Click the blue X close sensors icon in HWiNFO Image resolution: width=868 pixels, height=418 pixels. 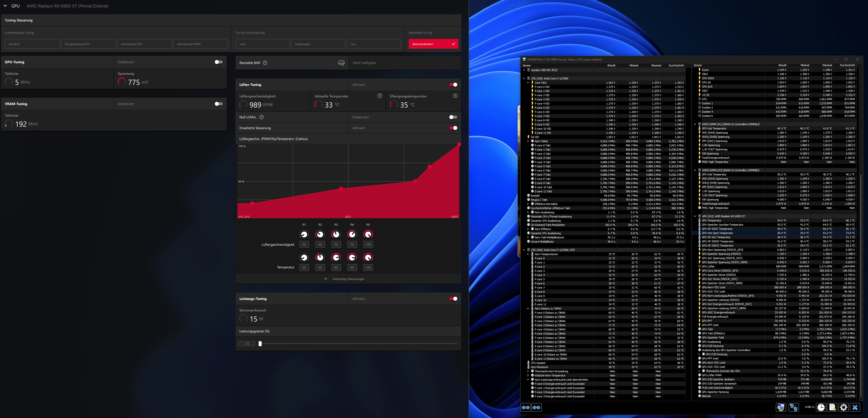(x=855, y=407)
